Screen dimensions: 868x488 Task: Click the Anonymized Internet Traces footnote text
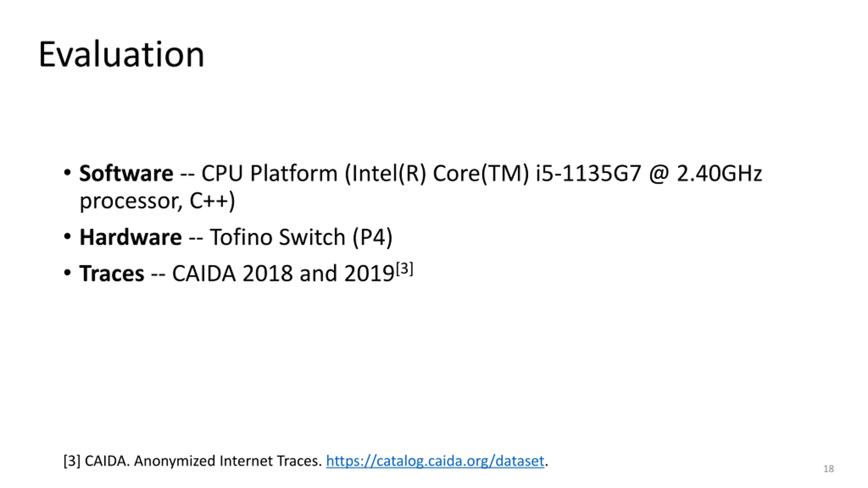click(x=228, y=461)
